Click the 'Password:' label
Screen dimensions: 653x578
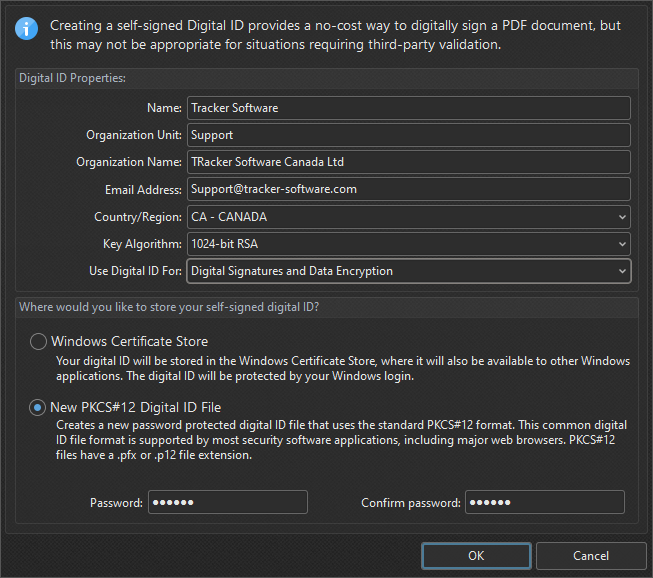click(116, 503)
